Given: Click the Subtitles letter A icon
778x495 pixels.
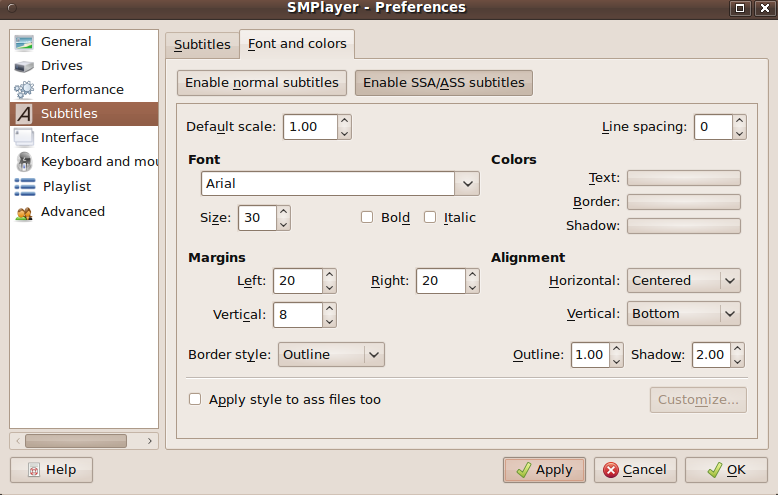Looking at the screenshot, I should tap(24, 114).
